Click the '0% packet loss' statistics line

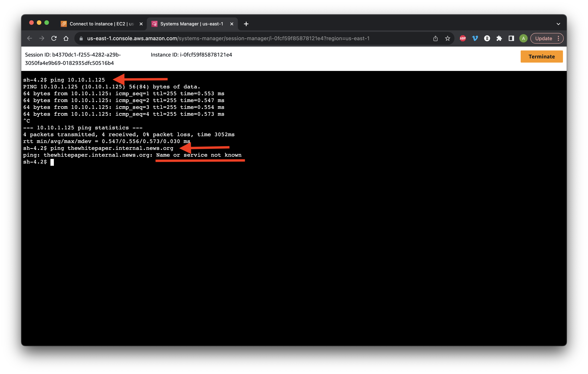[129, 134]
